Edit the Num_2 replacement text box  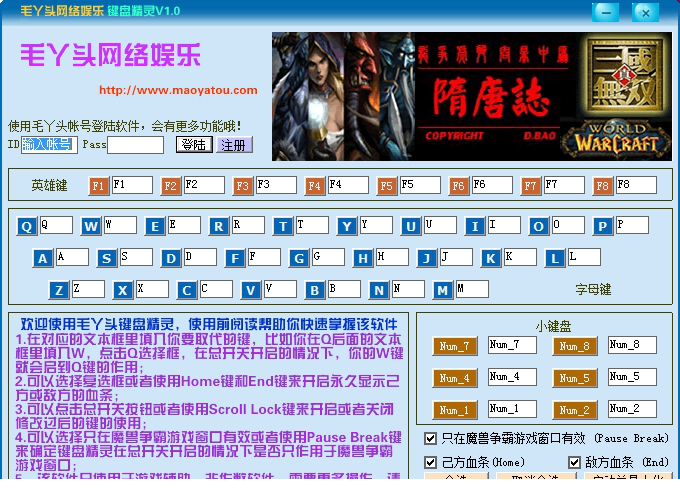click(632, 409)
